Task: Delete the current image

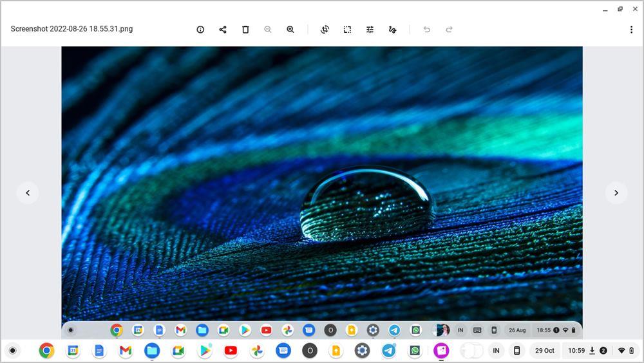Action: click(245, 30)
